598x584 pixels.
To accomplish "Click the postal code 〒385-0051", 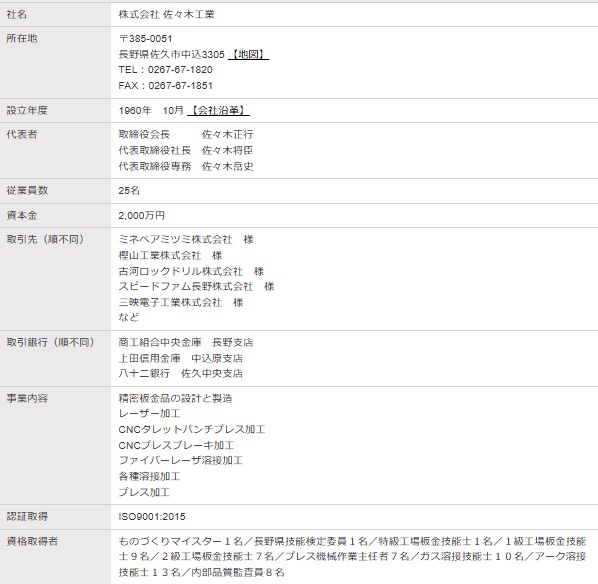I will click(x=145, y=39).
